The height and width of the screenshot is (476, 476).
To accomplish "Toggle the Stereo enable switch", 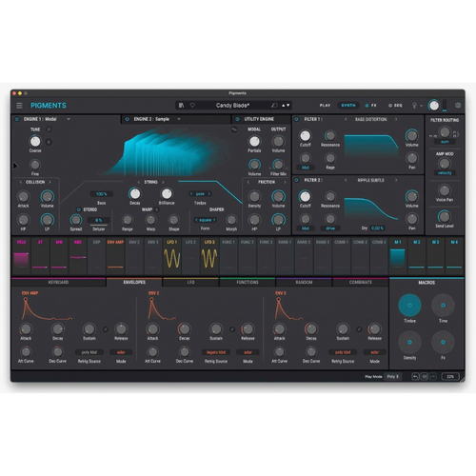I will click(79, 209).
